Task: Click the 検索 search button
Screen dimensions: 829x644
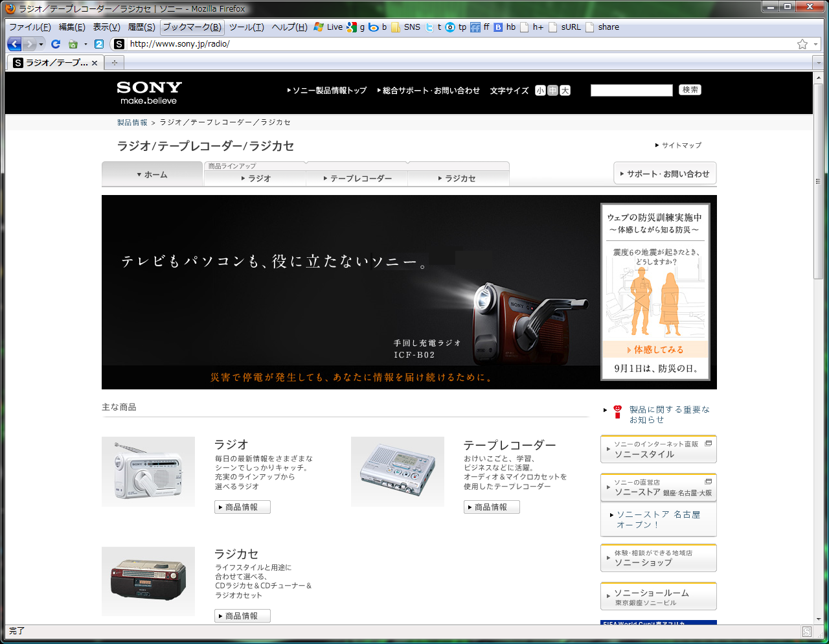Action: [x=690, y=90]
